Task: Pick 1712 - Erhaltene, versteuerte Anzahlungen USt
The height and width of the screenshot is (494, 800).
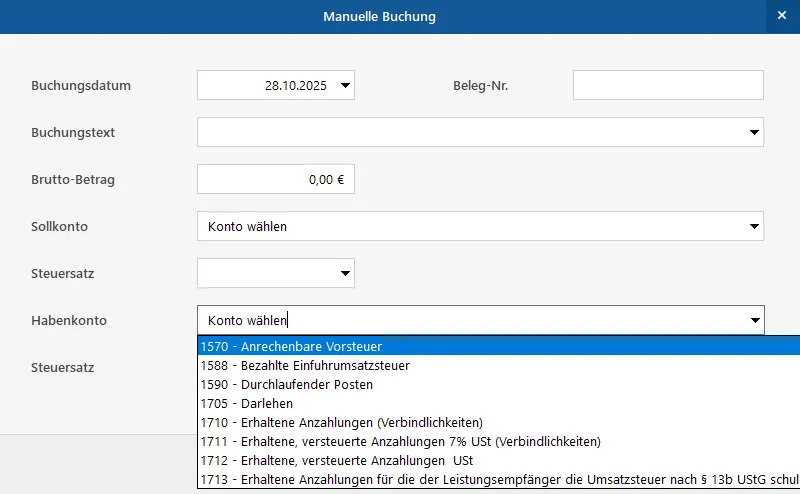Action: tap(336, 460)
